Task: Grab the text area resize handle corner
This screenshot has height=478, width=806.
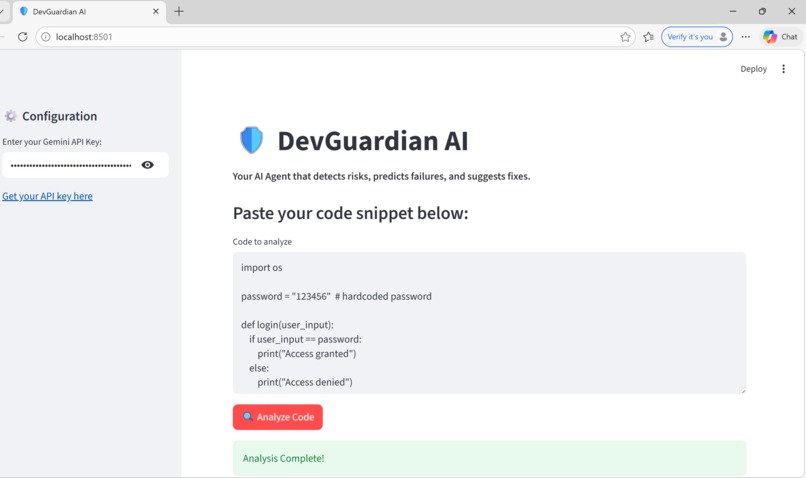Action: pyautogui.click(x=742, y=391)
